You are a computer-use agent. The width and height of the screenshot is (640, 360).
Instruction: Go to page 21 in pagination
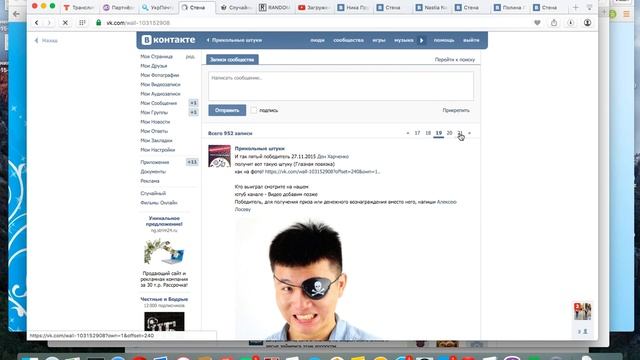click(460, 133)
